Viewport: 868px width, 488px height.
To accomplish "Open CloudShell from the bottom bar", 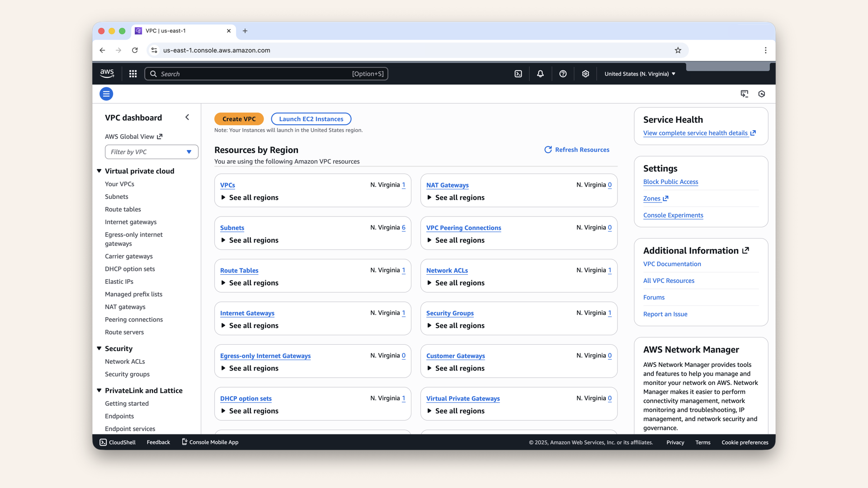I will point(117,442).
